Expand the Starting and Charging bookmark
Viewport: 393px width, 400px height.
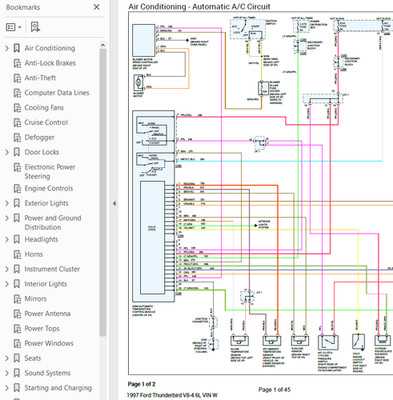pos(7,388)
